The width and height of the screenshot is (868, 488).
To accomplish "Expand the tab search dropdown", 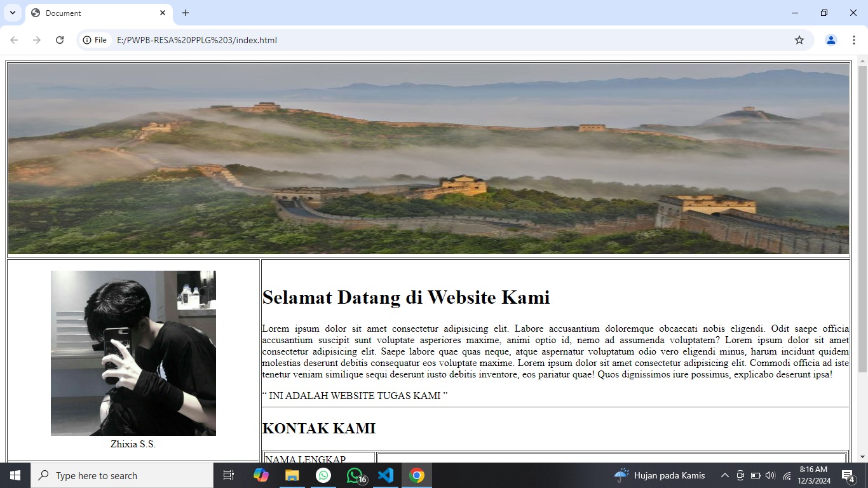I will coord(12,13).
